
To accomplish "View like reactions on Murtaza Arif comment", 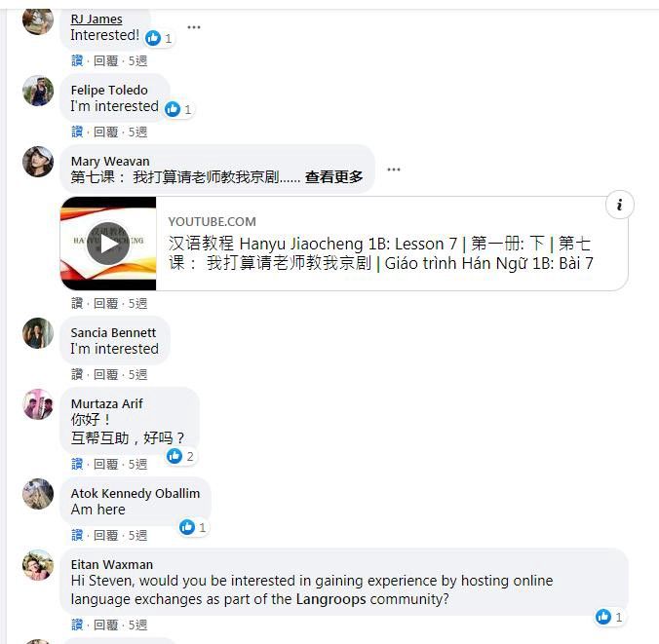I will (x=180, y=457).
